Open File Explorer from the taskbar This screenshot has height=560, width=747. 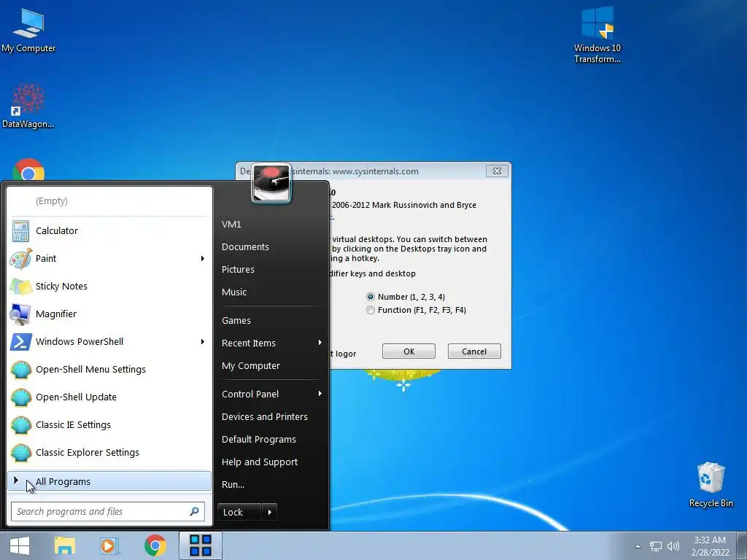click(x=64, y=545)
